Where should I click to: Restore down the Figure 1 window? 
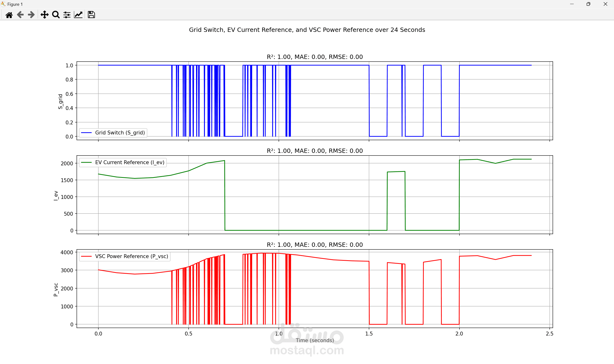(x=588, y=4)
